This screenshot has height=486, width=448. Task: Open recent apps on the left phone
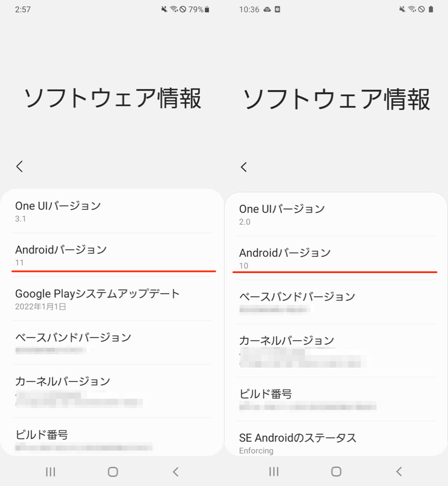pyautogui.click(x=50, y=471)
